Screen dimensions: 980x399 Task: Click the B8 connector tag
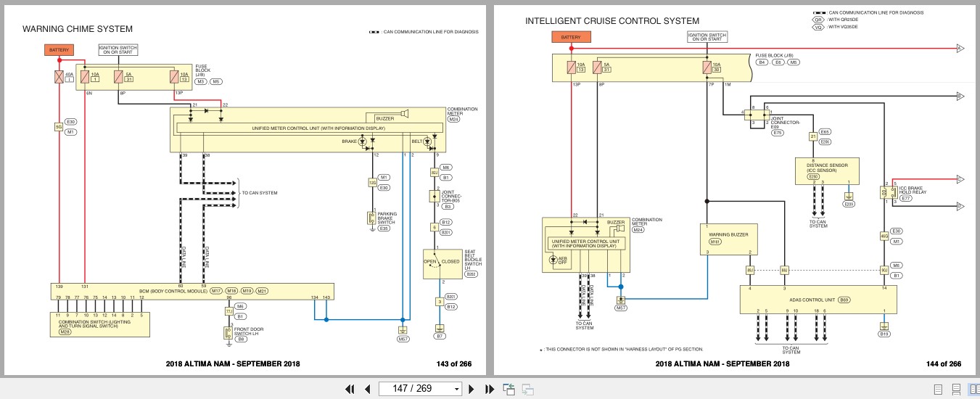tap(242, 339)
